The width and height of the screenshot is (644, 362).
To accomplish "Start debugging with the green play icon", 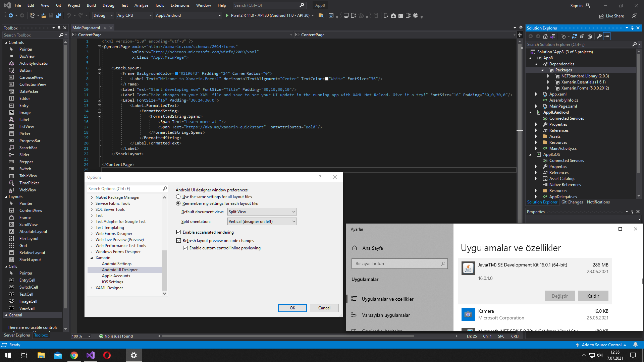I will tap(227, 15).
